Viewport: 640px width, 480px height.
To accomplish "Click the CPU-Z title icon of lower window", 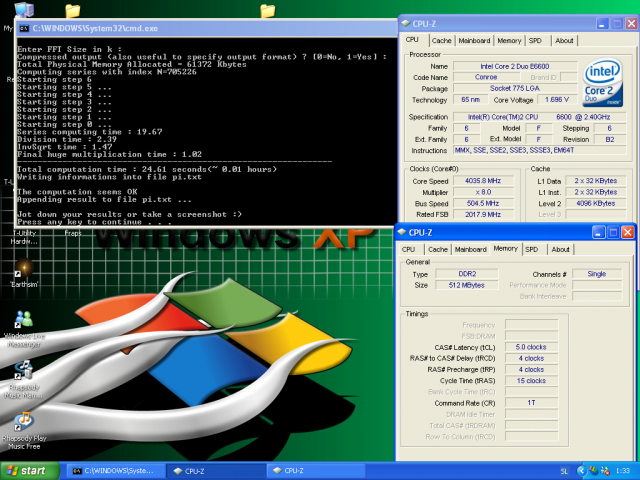I will [402, 232].
